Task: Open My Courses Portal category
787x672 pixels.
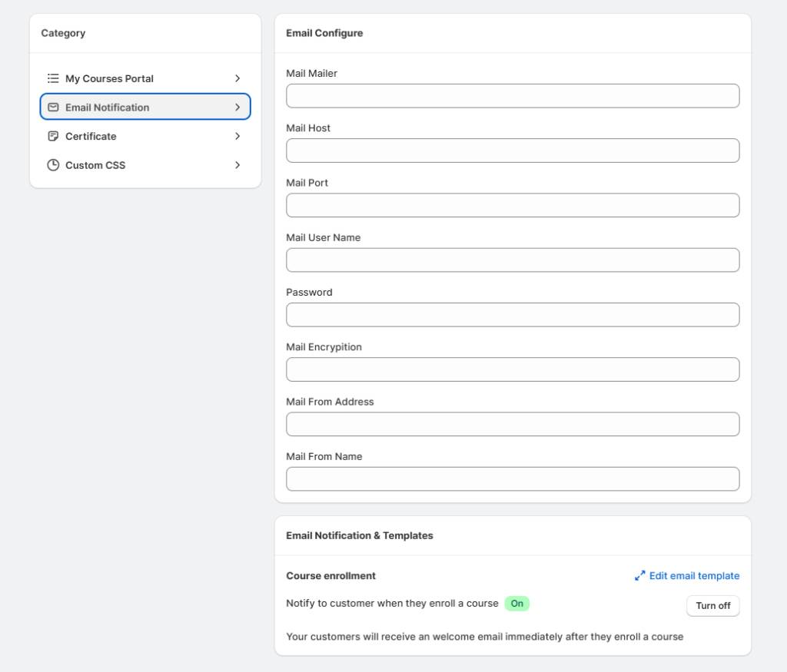Action: [145, 78]
